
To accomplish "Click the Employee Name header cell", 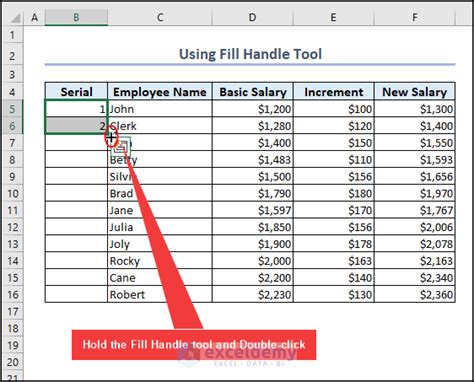I will (x=160, y=92).
